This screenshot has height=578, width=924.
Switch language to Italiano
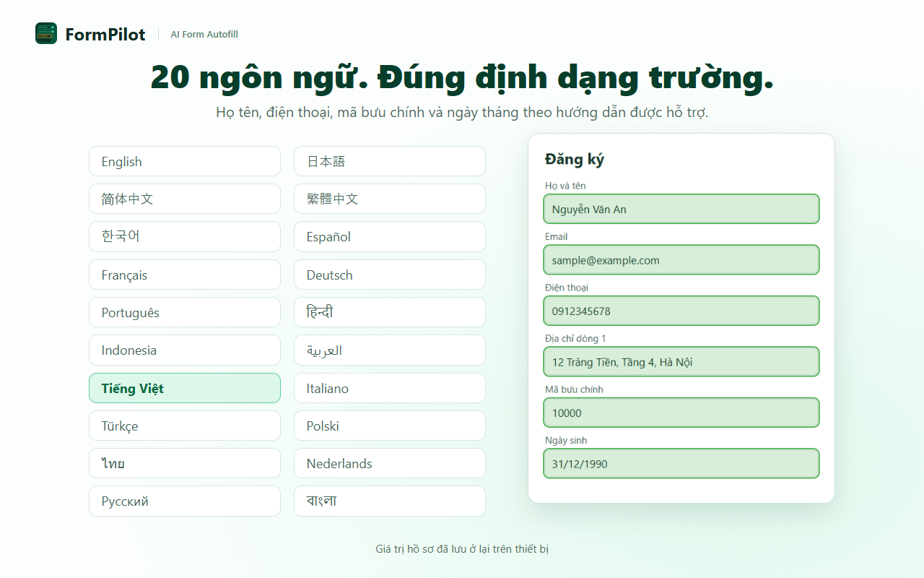click(390, 388)
